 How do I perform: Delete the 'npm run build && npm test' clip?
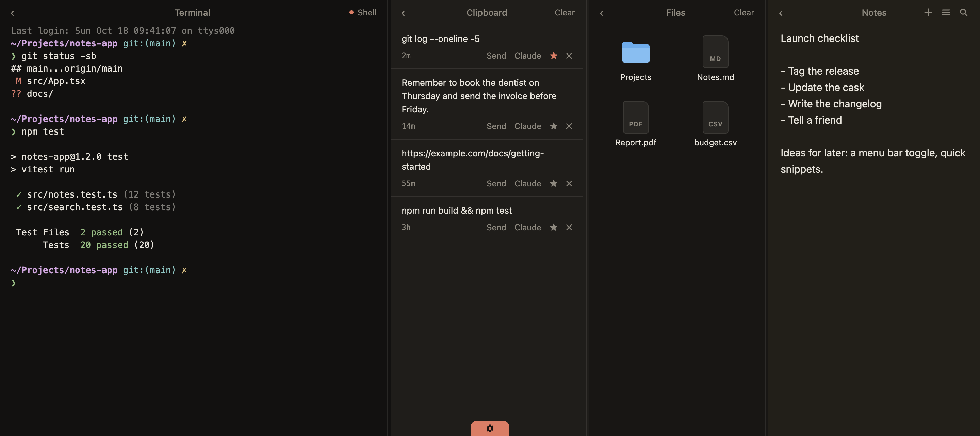coord(569,227)
